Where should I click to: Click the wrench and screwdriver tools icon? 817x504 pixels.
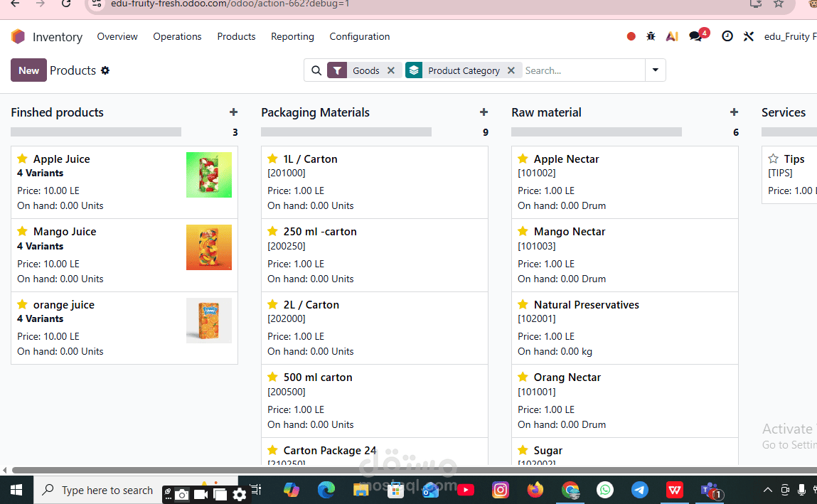(749, 36)
